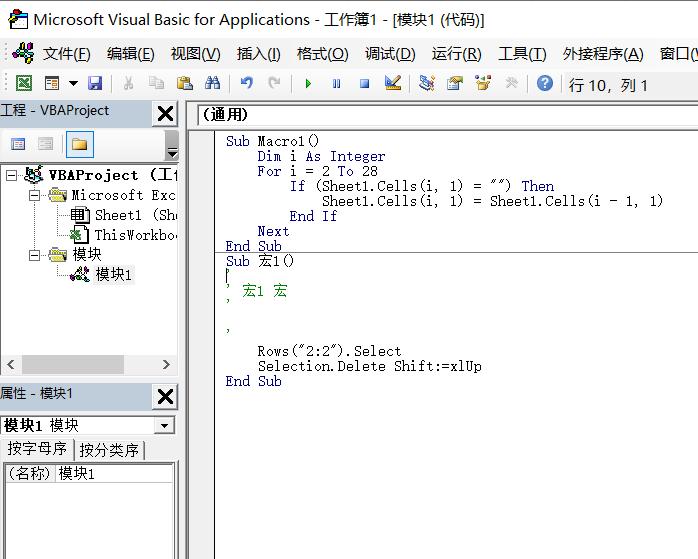Open the Project Explorer toolbar icon
This screenshot has width=698, height=559.
(x=426, y=83)
